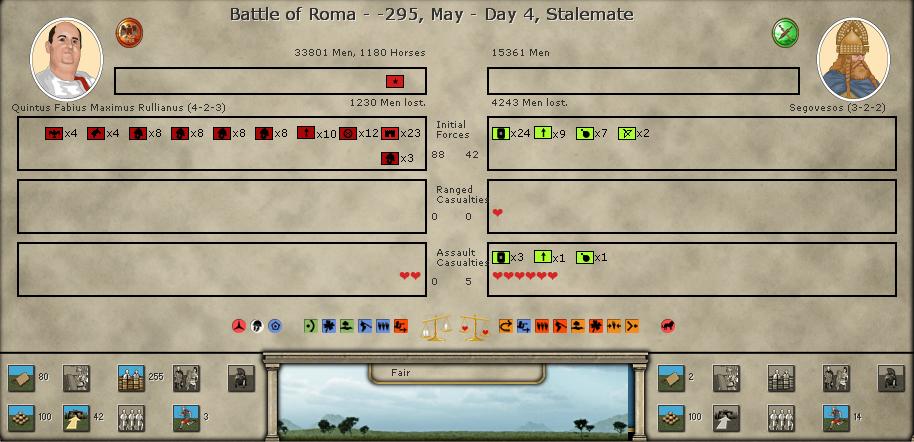Click the yellow arrow icon showing 42
914x442 pixels.
(x=77, y=417)
